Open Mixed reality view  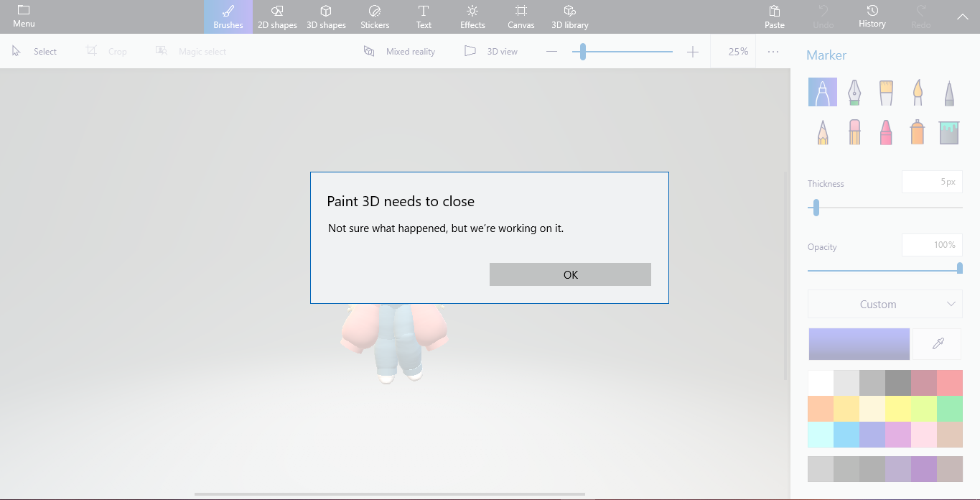[x=400, y=52]
